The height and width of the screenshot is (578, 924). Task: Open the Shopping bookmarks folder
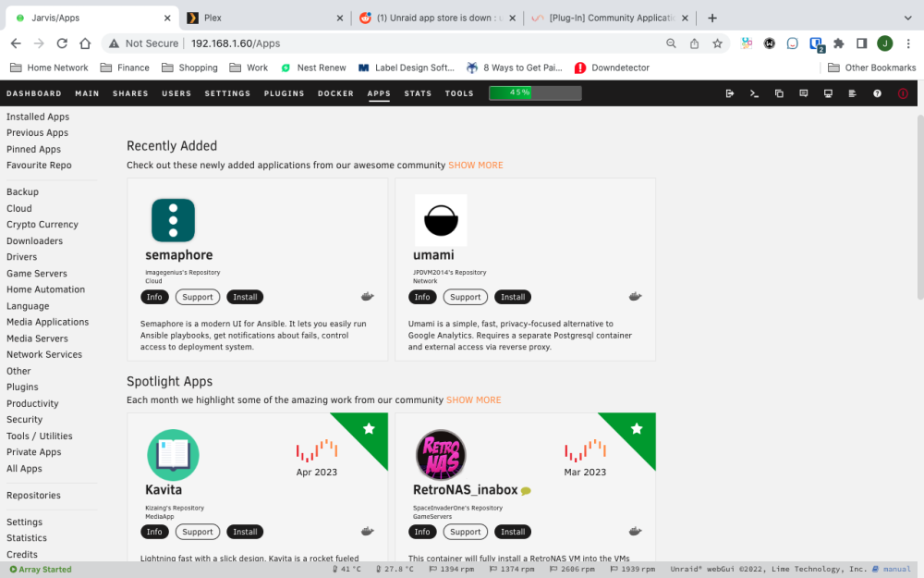coord(189,68)
